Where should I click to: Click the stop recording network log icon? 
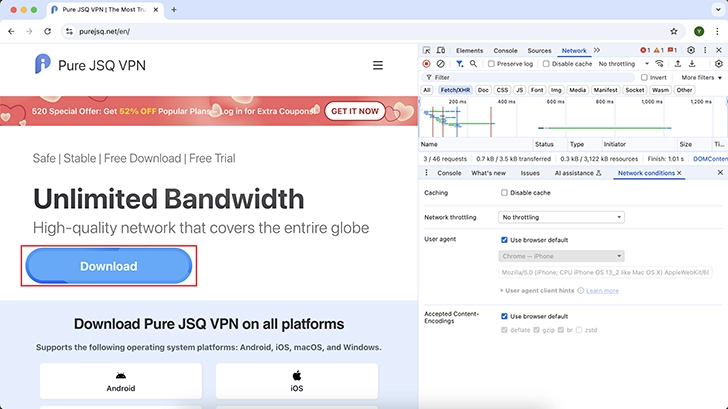coord(427,63)
